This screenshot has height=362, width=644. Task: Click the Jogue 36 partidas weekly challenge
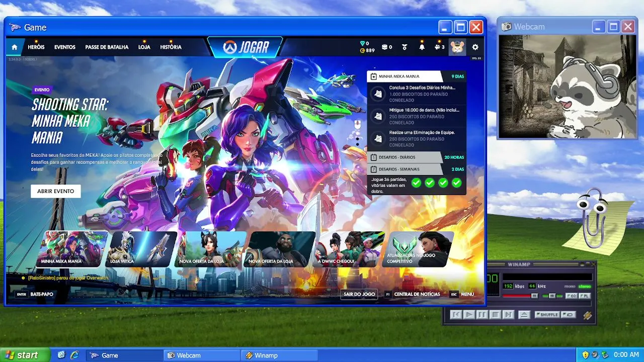tap(416, 185)
